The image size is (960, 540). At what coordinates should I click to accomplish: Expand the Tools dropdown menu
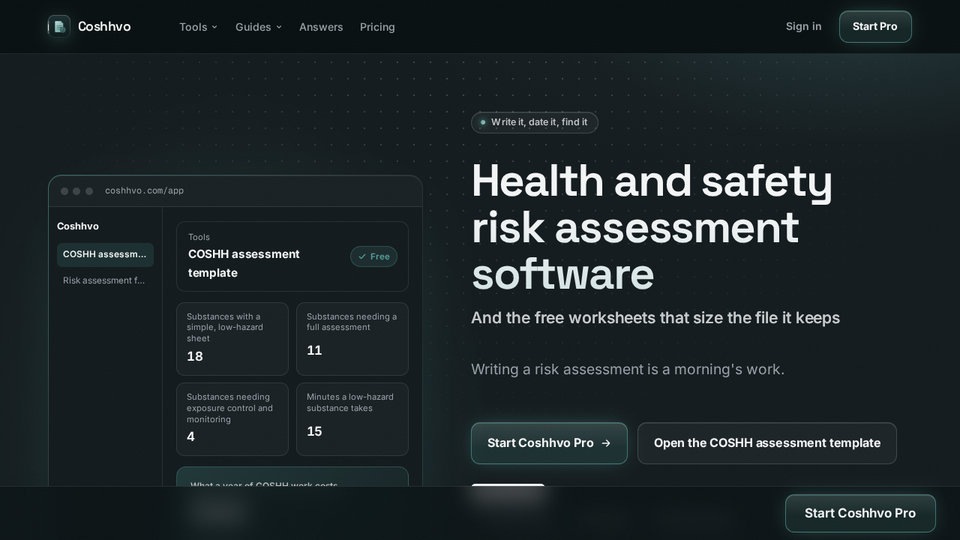point(198,27)
